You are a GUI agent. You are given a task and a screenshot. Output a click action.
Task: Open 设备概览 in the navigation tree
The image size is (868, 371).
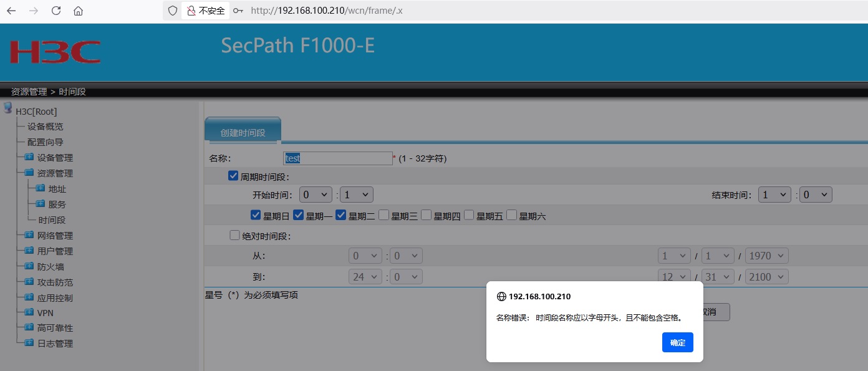(45, 127)
